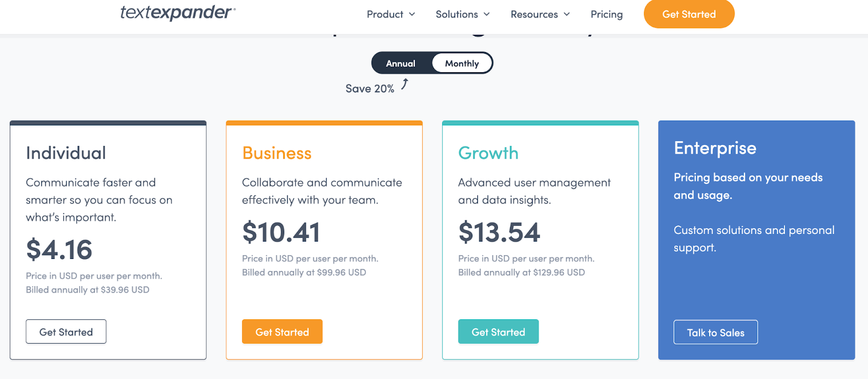Click the textexpander logo
This screenshot has width=868, height=379.
click(x=178, y=12)
